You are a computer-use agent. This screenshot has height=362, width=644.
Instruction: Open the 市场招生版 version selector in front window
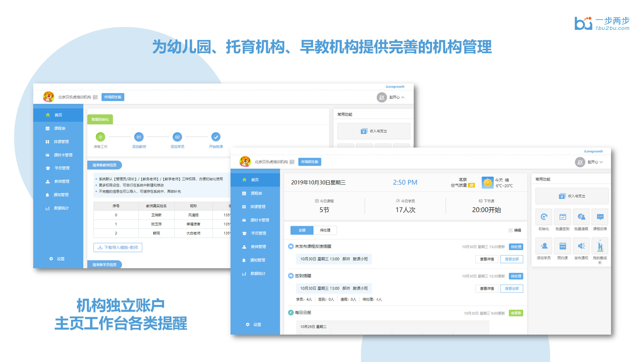[310, 162]
